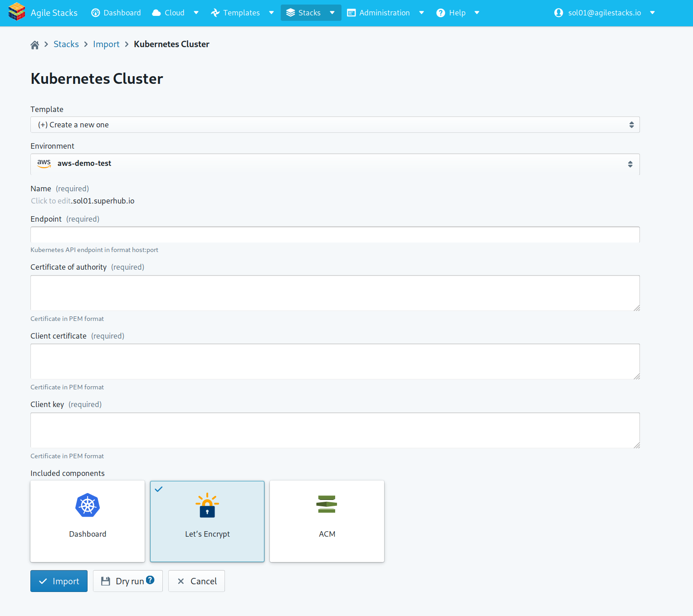Expand the Stacks menu arrow
693x616 pixels.
pos(332,13)
